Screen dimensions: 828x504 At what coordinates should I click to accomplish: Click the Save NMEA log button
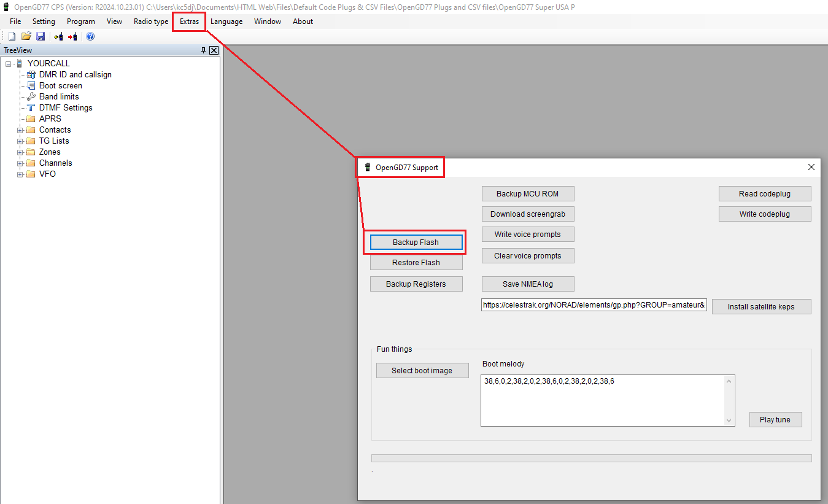tap(528, 284)
